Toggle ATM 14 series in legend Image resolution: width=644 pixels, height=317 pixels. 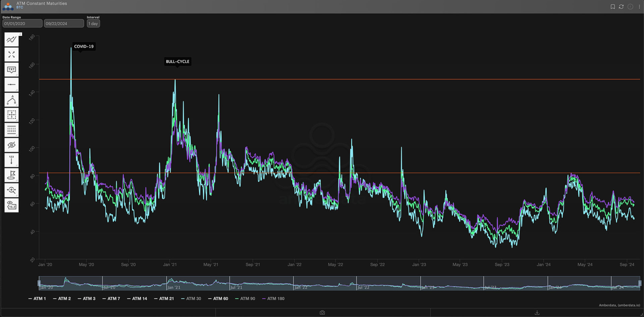[137, 299]
